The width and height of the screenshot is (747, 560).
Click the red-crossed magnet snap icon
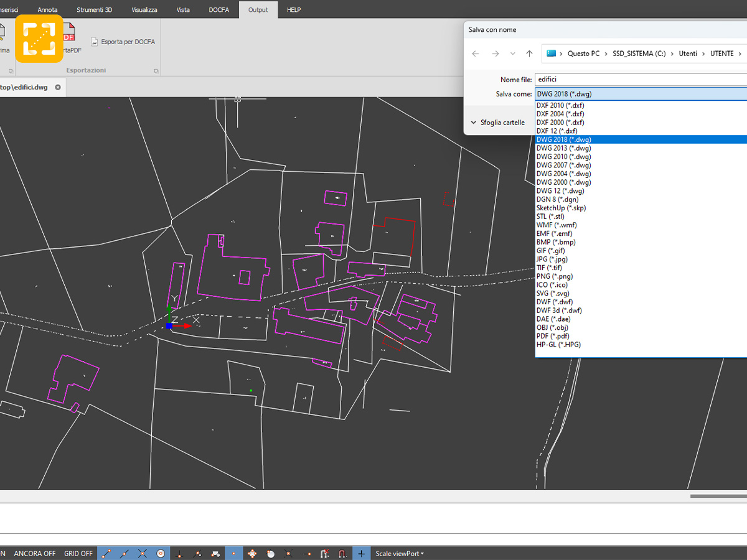point(325,553)
